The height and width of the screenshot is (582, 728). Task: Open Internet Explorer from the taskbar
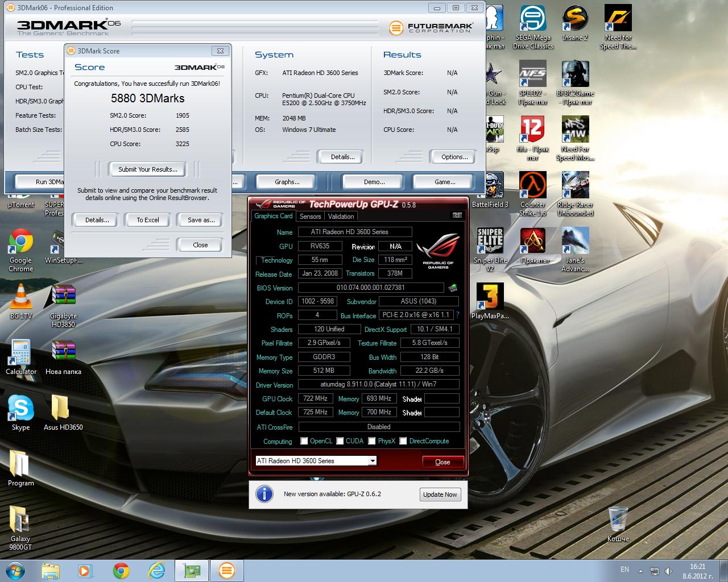[x=156, y=571]
